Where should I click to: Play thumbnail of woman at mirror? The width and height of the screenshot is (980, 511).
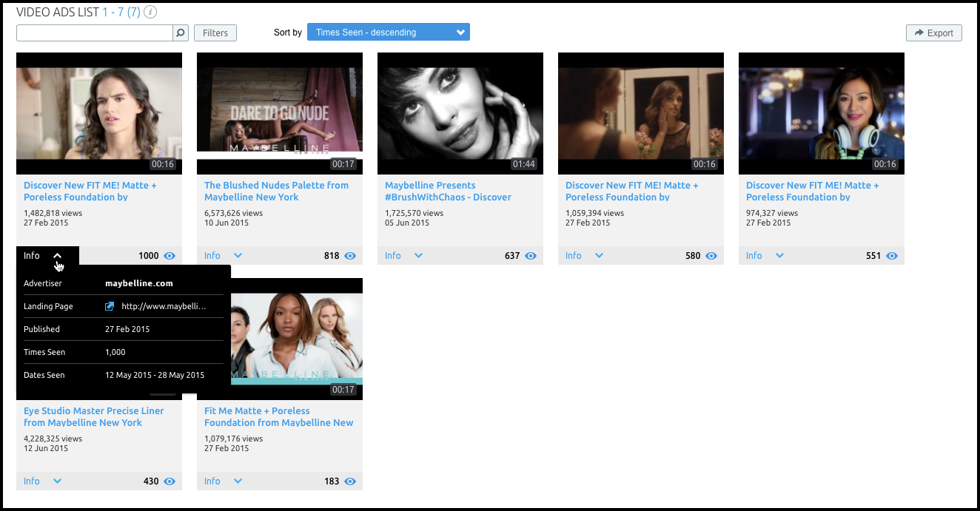tap(641, 113)
